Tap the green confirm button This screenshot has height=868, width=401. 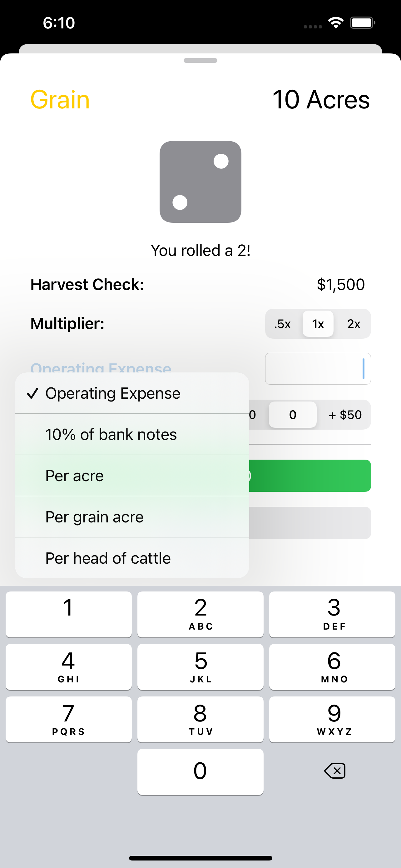click(310, 476)
